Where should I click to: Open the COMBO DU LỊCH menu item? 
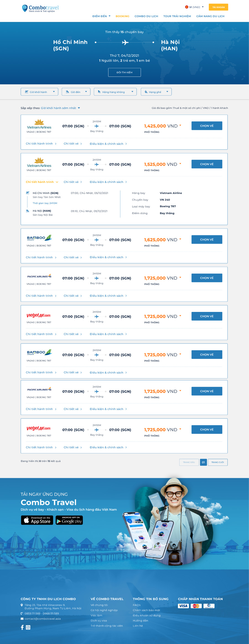click(146, 16)
